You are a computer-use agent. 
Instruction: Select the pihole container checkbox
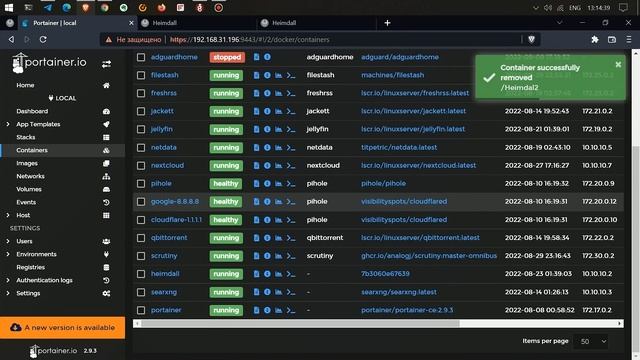point(141,184)
